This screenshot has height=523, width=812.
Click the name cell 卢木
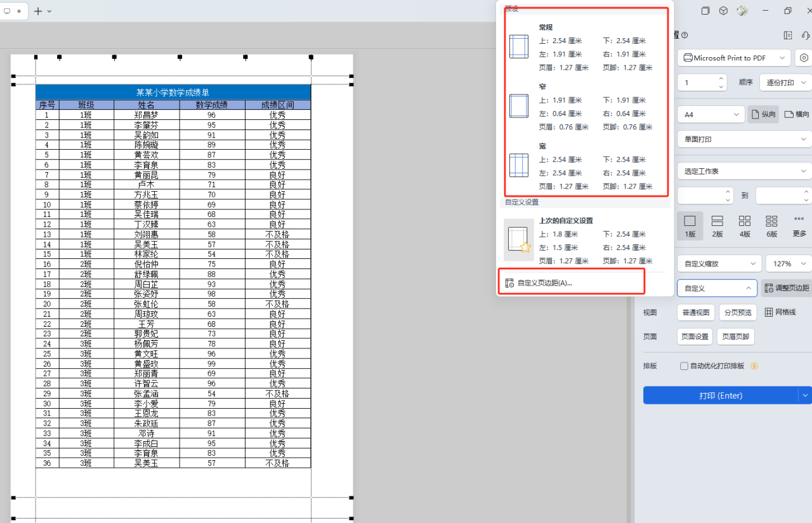(x=147, y=185)
